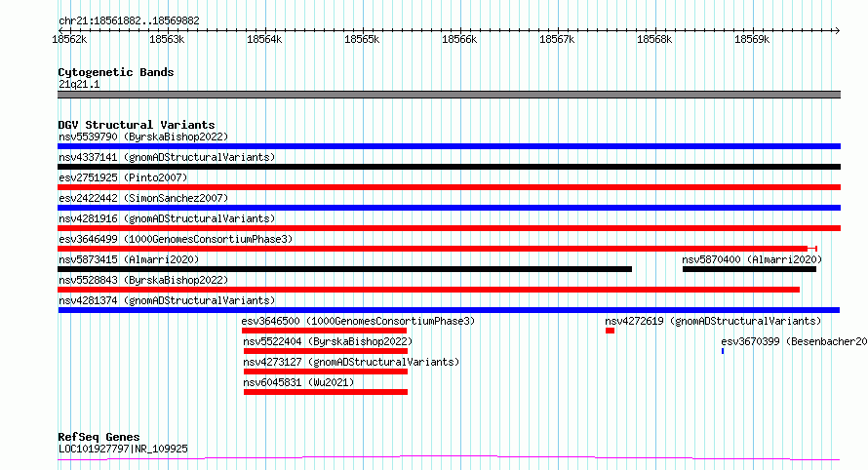Click the nsv4273127 (gnomADStructuralVariants) label
This screenshot has width=868, height=470.
(351, 362)
